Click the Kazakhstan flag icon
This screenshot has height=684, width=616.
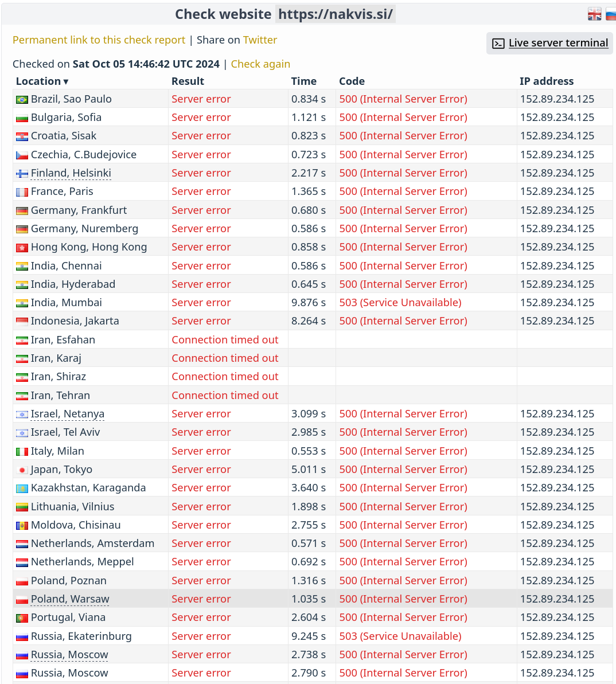click(x=22, y=488)
